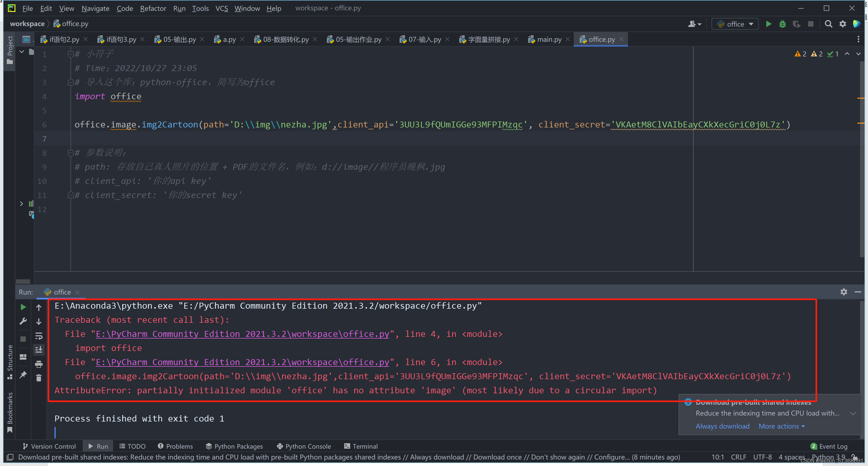
Task: Collapse the comment fold on line 1
Action: click(71, 54)
